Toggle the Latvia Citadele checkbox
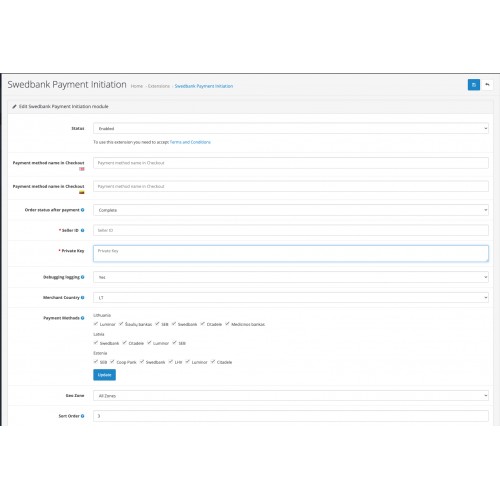This screenshot has width=500, height=500. [x=124, y=343]
